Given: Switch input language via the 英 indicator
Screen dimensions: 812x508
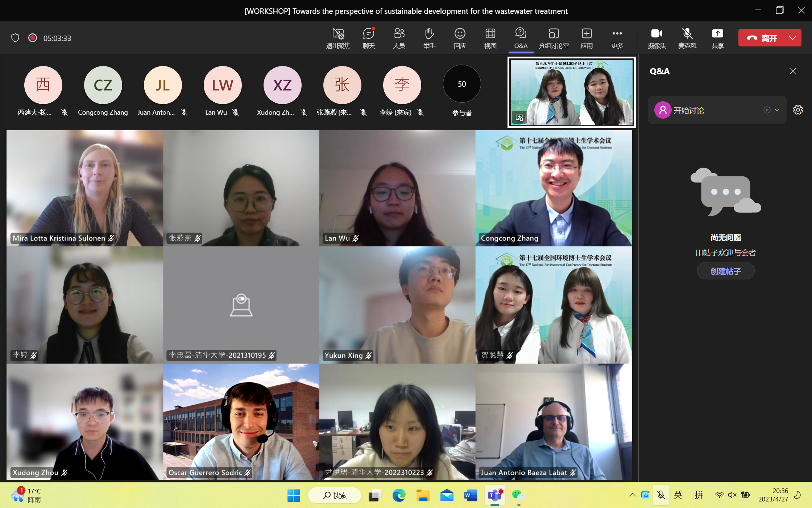Looking at the screenshot, I should (678, 495).
